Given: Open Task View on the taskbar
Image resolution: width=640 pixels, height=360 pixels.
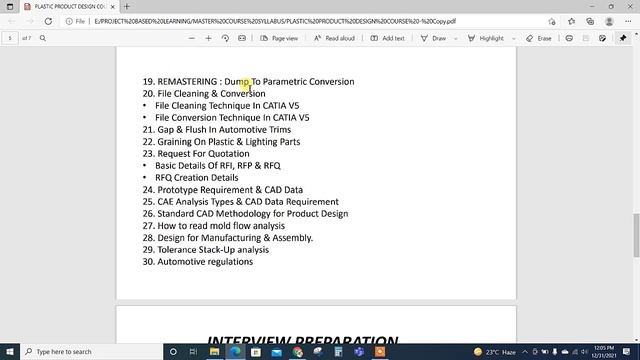Looking at the screenshot, I should tap(193, 351).
